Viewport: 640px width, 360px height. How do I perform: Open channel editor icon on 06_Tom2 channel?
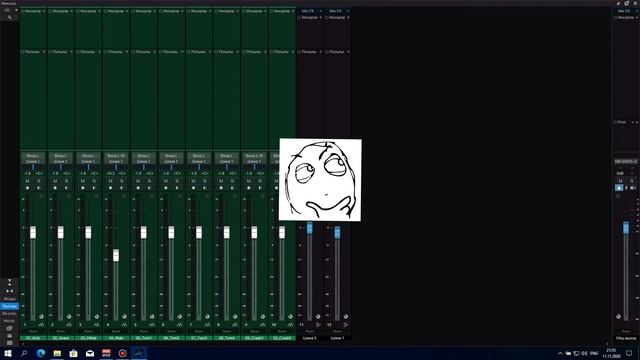coord(180,324)
